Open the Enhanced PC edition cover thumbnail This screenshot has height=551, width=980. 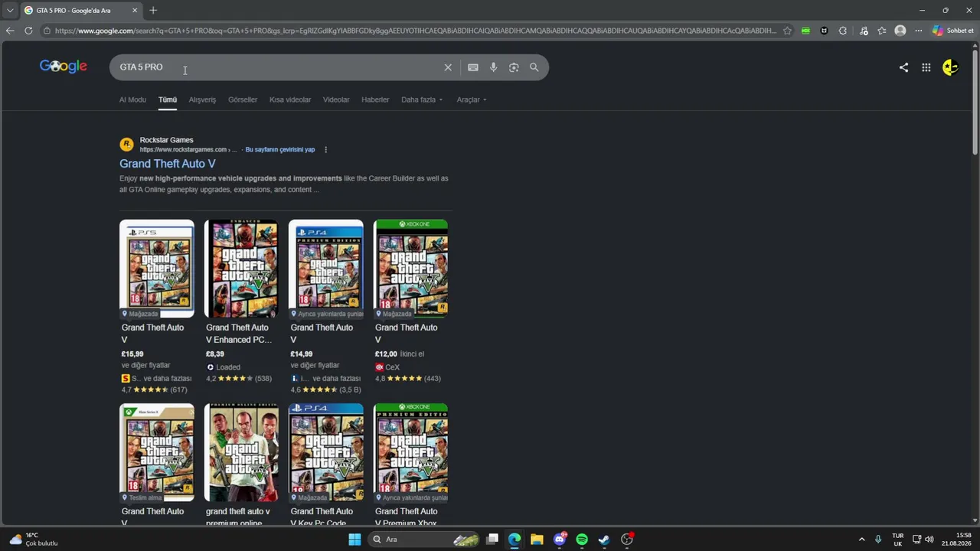pos(242,269)
